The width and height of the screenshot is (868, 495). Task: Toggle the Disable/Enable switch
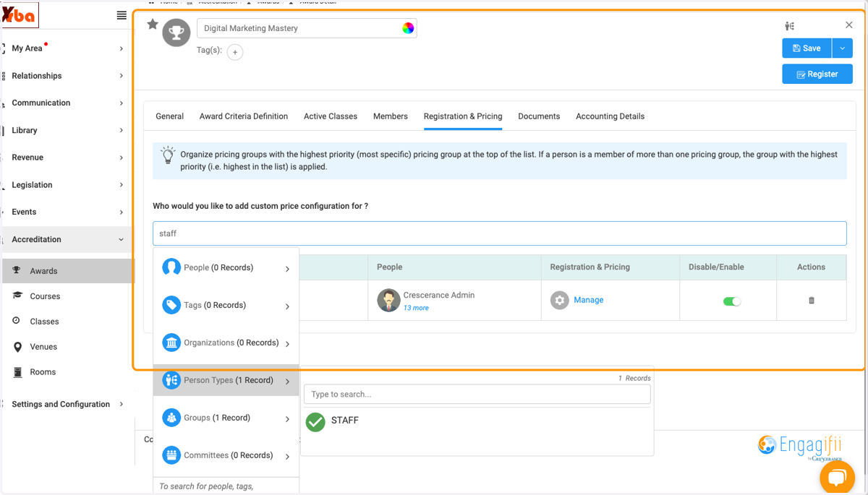[732, 301]
